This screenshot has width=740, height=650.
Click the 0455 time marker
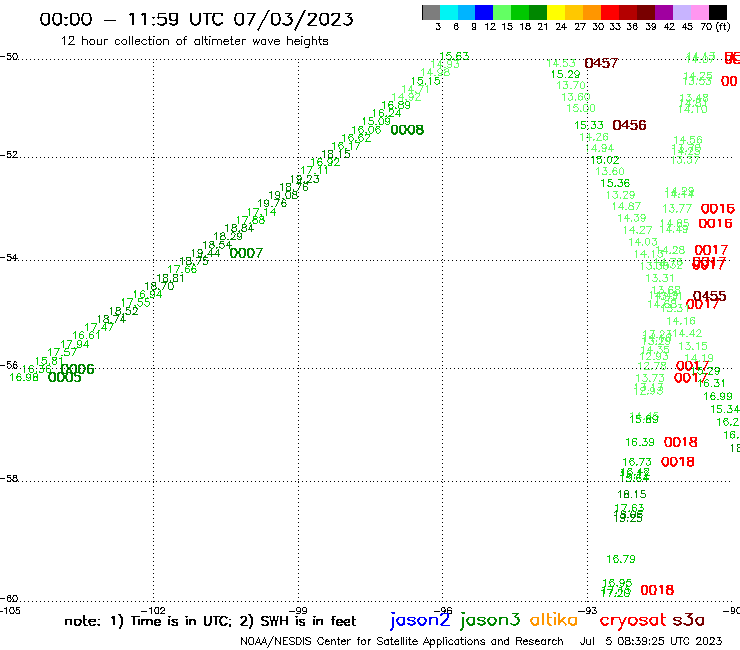(x=709, y=296)
